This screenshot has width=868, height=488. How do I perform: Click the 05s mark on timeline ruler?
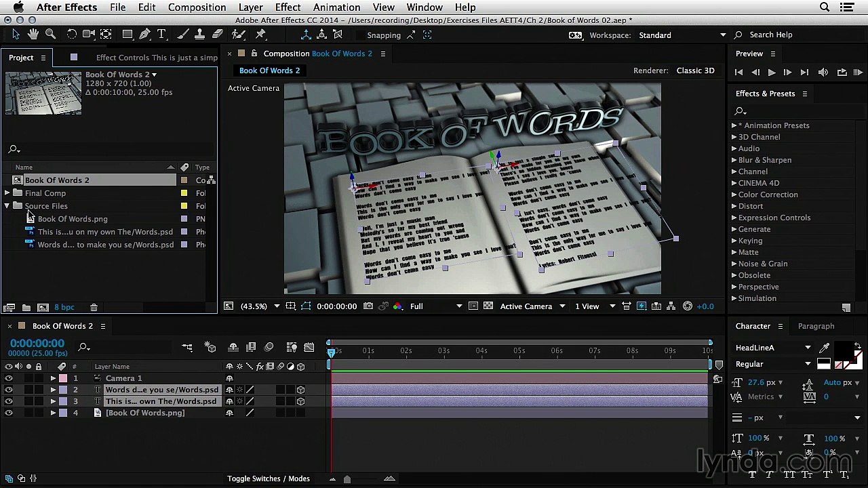tap(519, 350)
